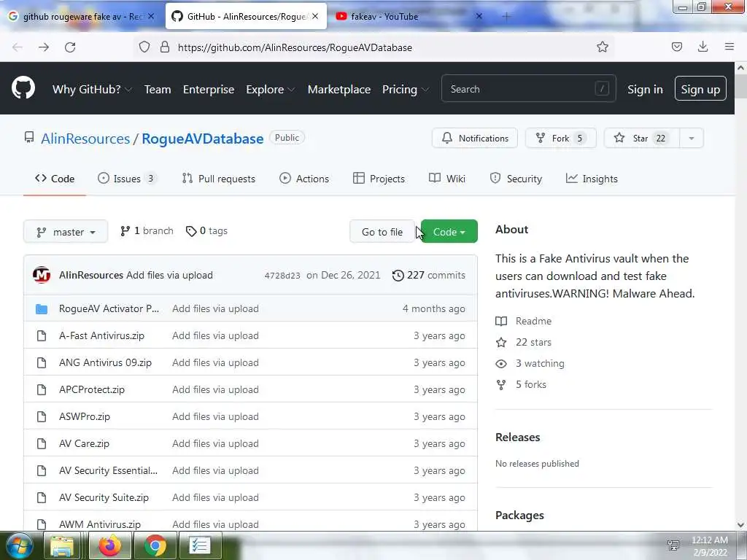The width and height of the screenshot is (747, 560).
Task: View the 1 branch link
Action: click(x=147, y=231)
